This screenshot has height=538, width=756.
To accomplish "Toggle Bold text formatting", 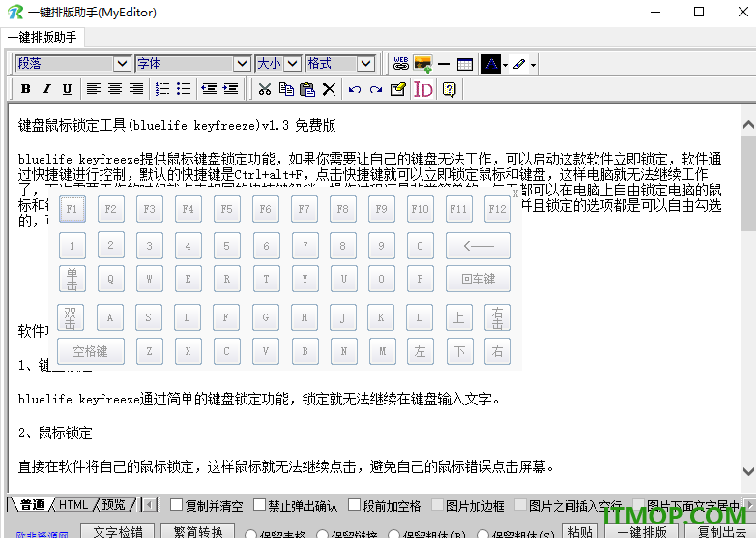I will [x=26, y=89].
